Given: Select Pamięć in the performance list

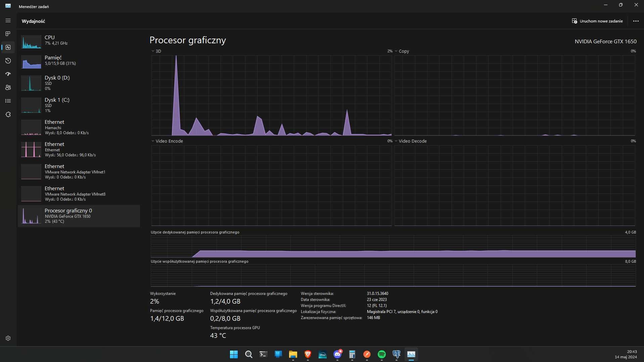Looking at the screenshot, I should coord(79,62).
